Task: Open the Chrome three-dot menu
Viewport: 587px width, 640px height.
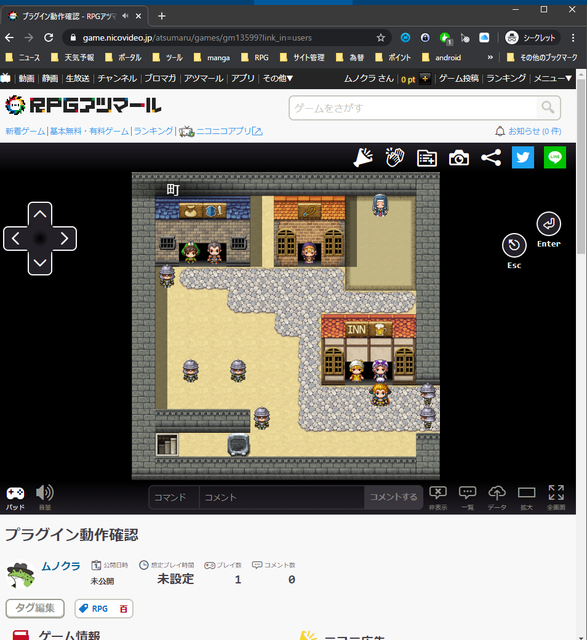Action: point(573,38)
